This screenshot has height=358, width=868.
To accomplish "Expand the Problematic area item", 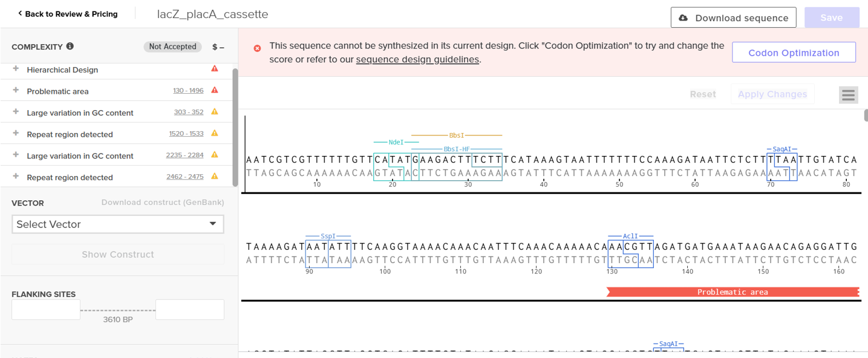I will click(x=16, y=91).
